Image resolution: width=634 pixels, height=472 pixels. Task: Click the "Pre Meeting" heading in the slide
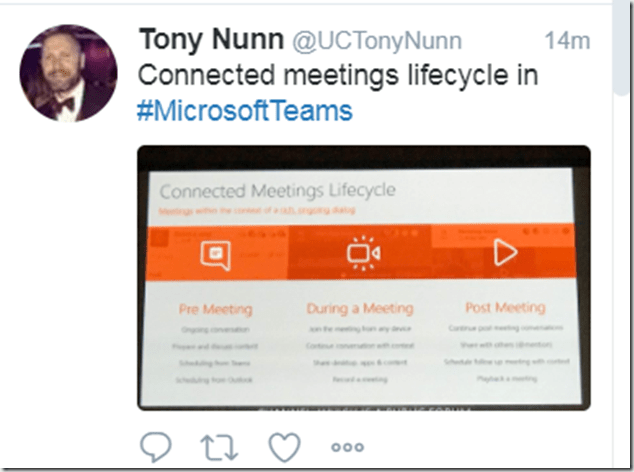coord(215,309)
